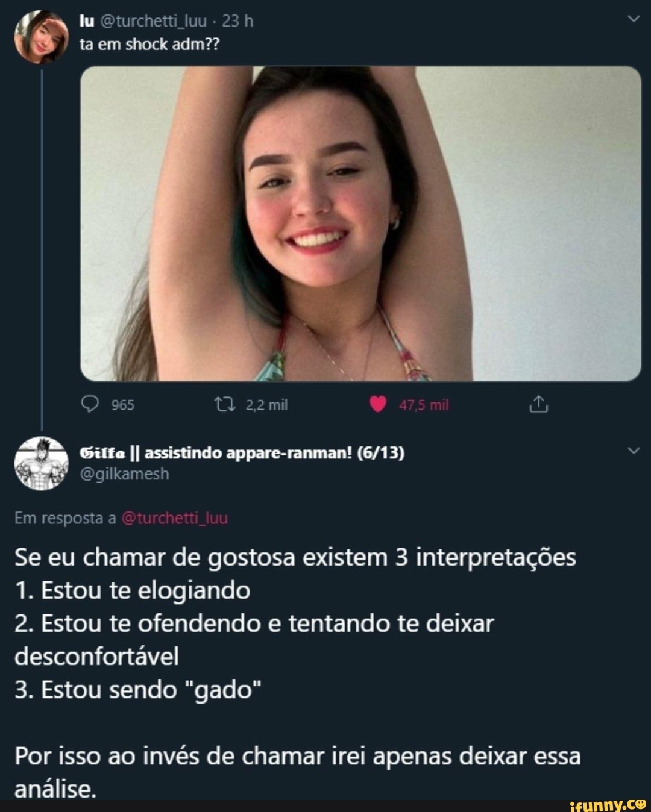Retweet using the retweet arrows icon

coord(225,404)
